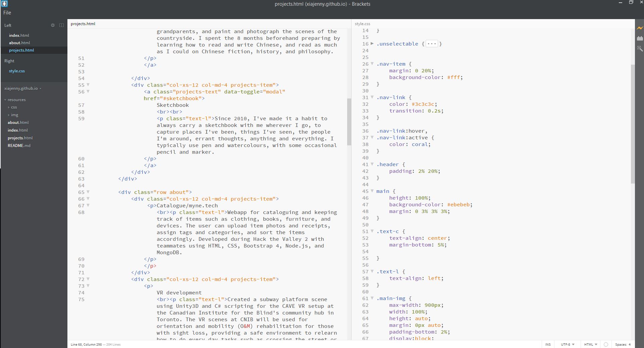Fold the .main-img rule at line 61
This screenshot has width=644, height=348.
(372, 298)
